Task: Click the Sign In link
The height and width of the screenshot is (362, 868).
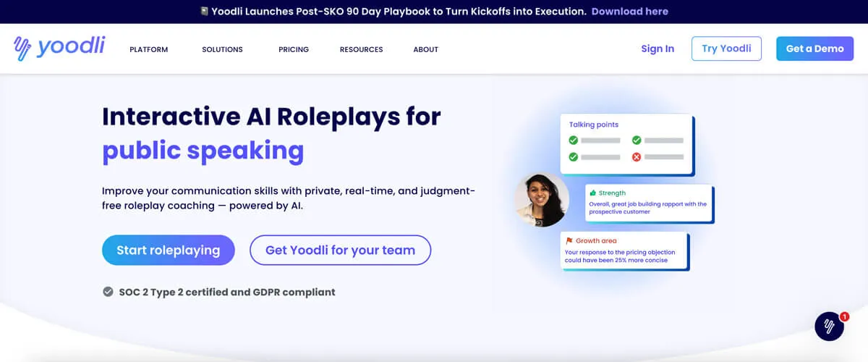Action: [658, 49]
